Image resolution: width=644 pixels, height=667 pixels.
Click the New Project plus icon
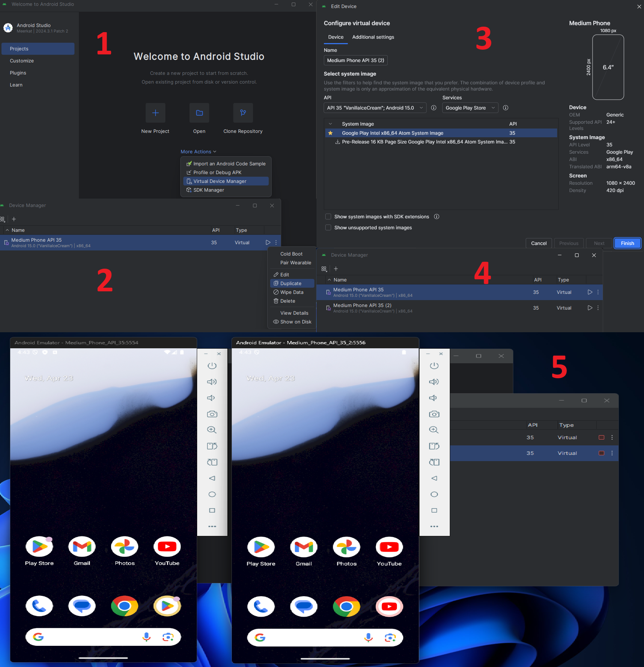click(x=155, y=113)
